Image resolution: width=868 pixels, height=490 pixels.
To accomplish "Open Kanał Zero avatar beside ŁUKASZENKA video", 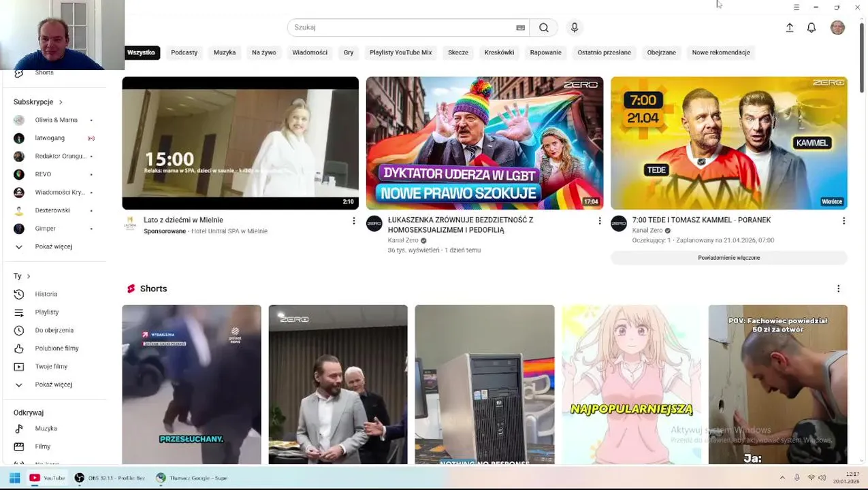I will click(374, 224).
